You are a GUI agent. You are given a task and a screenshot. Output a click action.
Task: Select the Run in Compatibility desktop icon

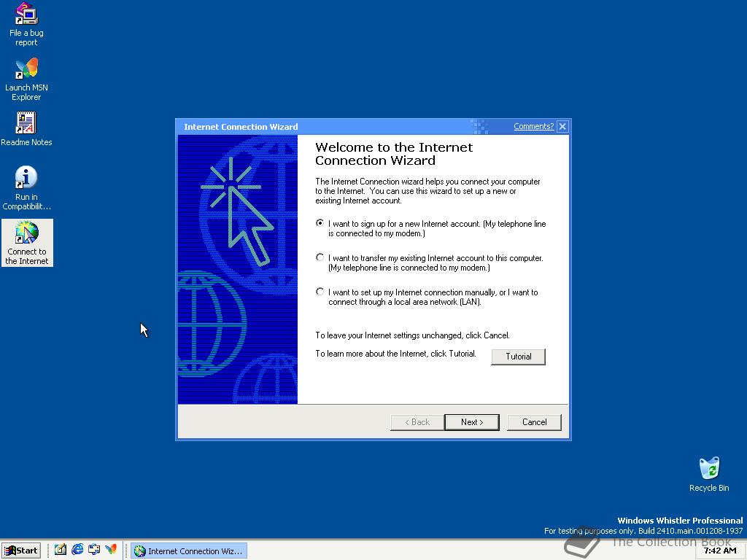pos(27,188)
